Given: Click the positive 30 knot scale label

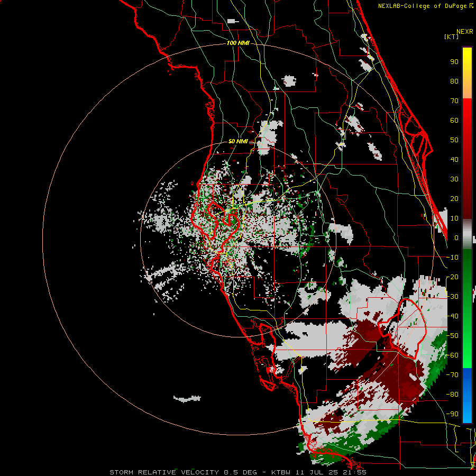Looking at the screenshot, I should [x=454, y=179].
